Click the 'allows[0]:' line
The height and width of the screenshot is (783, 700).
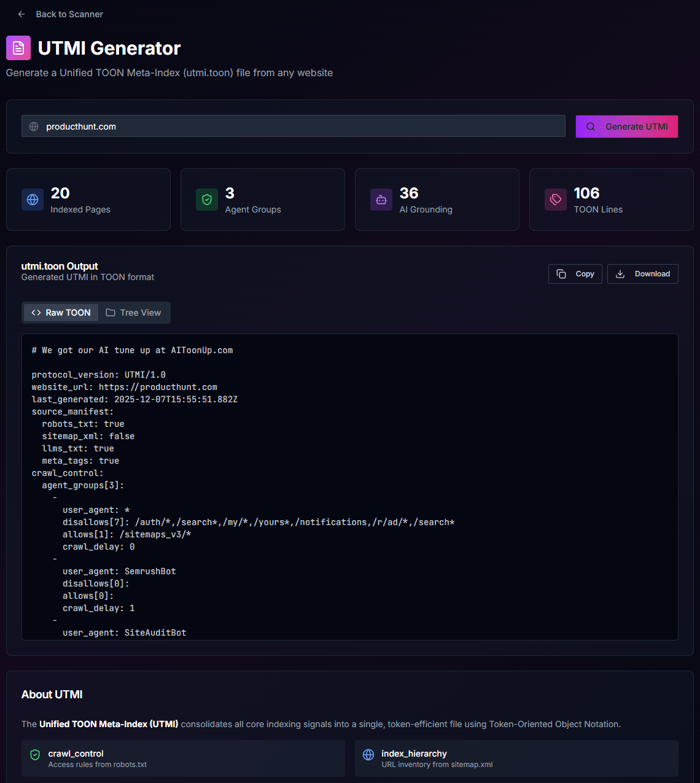(x=88, y=596)
